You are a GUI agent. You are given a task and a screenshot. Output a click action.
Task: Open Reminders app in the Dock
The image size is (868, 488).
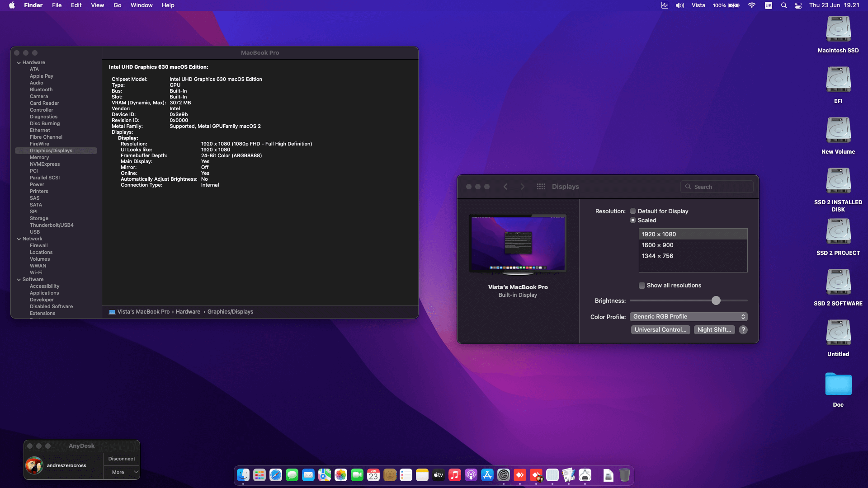(x=406, y=475)
